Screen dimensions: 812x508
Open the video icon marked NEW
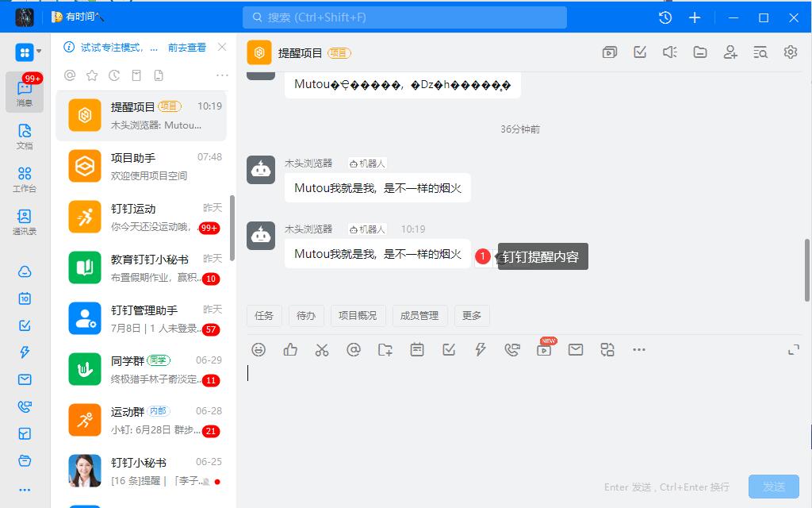[544, 349]
